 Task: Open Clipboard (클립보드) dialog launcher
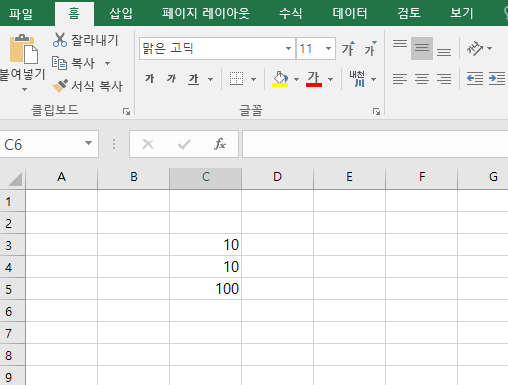pyautogui.click(x=126, y=111)
